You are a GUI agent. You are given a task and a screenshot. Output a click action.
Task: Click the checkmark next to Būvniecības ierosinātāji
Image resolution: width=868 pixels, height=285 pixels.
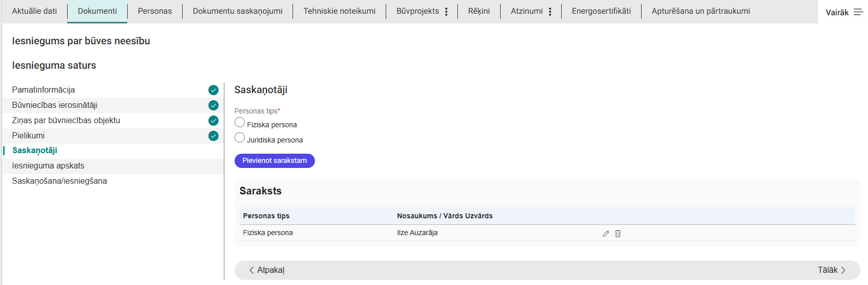[213, 105]
